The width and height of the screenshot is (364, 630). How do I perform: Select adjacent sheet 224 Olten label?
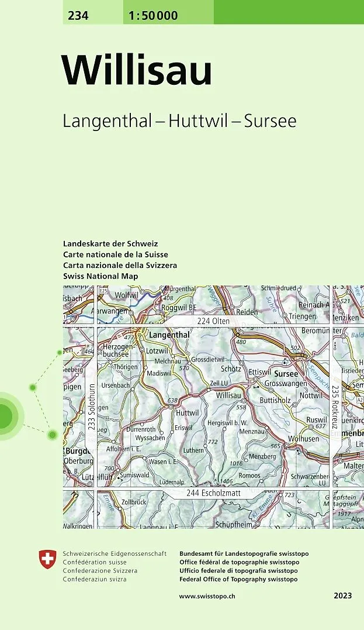213,322
